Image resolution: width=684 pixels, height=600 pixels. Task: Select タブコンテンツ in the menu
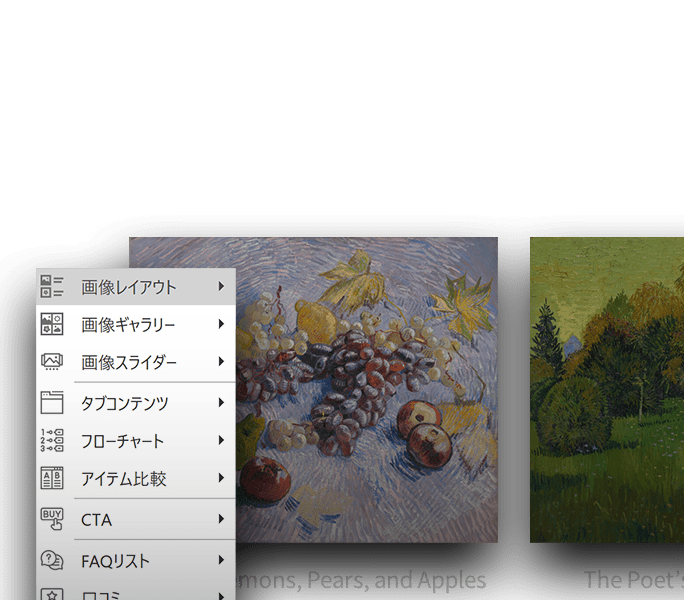136,402
